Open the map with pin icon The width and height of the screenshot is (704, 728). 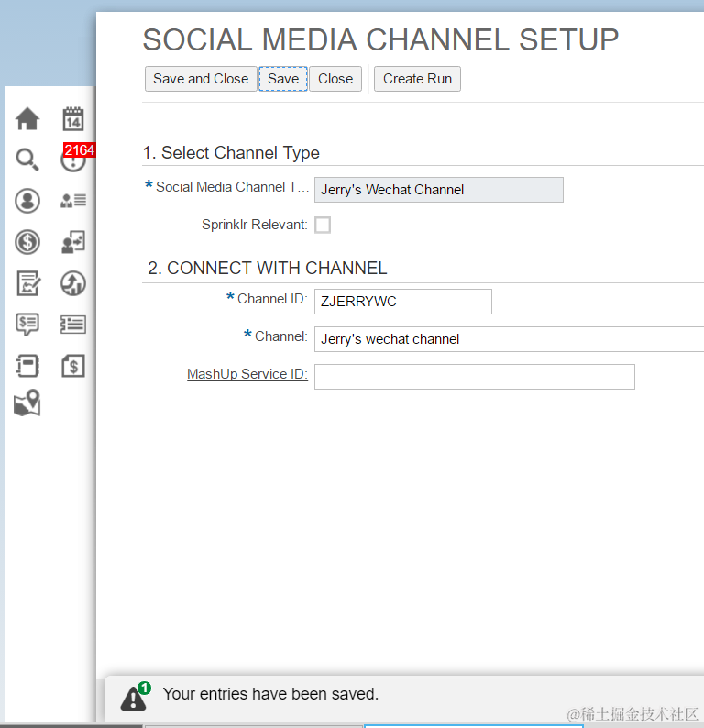(27, 403)
